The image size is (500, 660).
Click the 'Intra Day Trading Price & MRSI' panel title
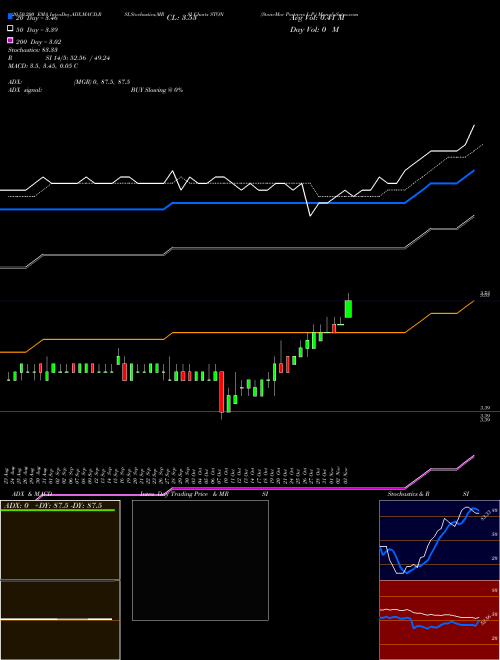(204, 494)
